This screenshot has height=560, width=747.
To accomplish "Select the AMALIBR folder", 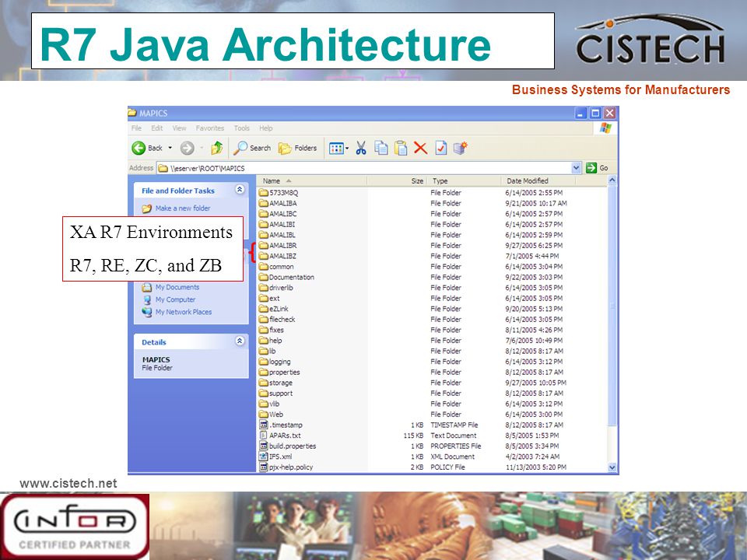I will [x=278, y=245].
